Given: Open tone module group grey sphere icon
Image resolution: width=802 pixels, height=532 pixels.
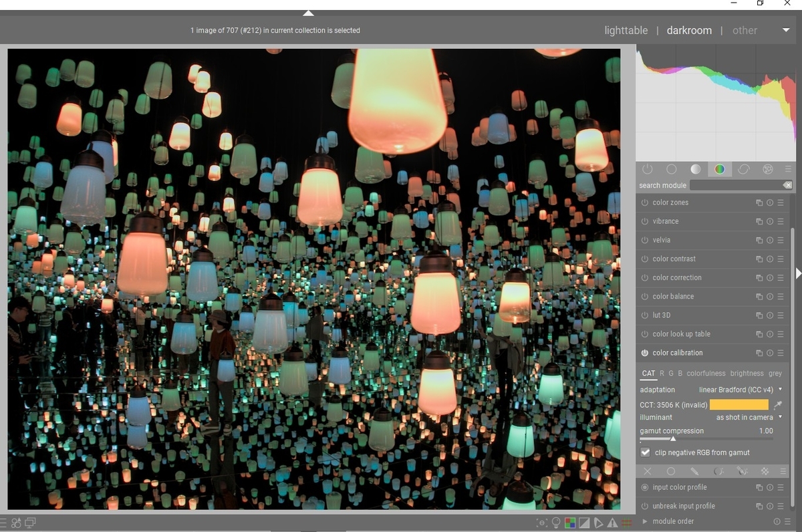Looking at the screenshot, I should (x=696, y=169).
